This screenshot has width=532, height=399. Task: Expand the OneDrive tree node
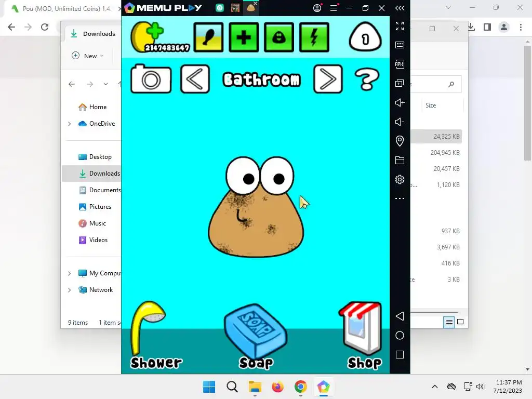click(x=69, y=124)
